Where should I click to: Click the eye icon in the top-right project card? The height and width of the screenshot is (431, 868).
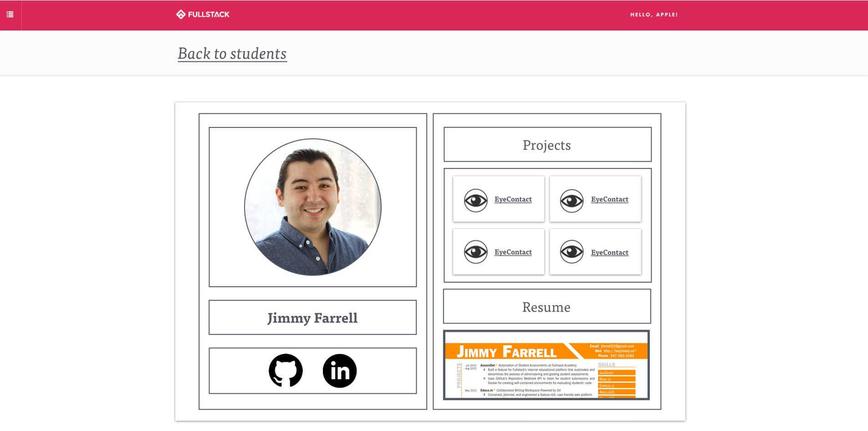[x=572, y=200]
